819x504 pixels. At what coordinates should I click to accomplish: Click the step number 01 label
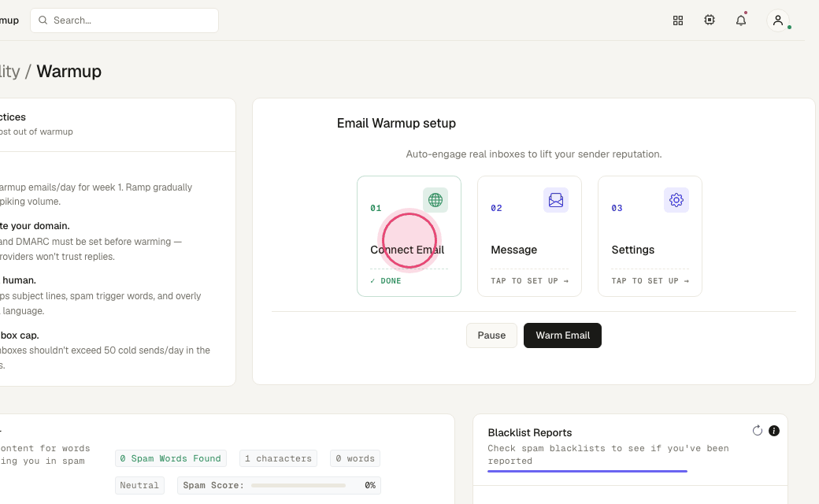(x=376, y=208)
